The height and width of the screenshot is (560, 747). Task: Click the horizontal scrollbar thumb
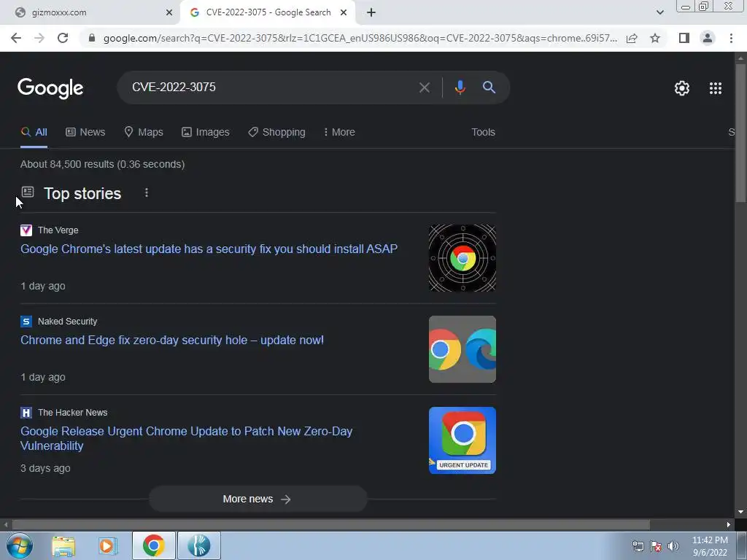[330, 525]
